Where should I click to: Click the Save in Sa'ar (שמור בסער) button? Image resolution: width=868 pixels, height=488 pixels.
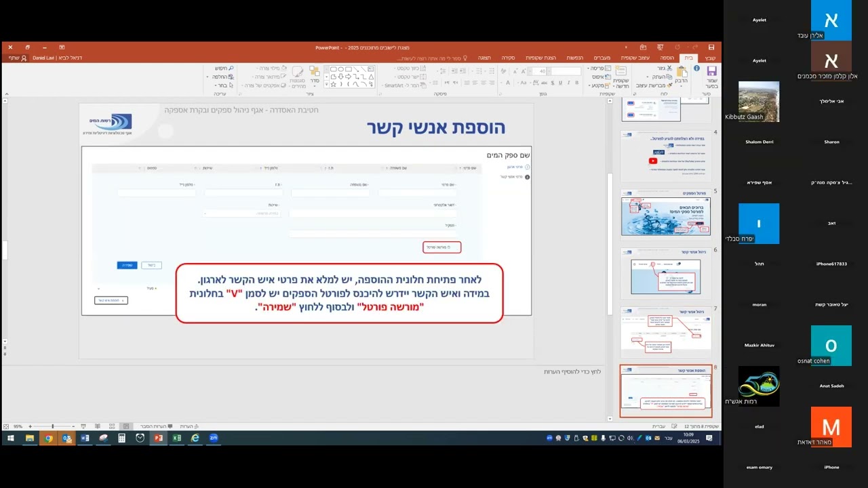point(712,77)
